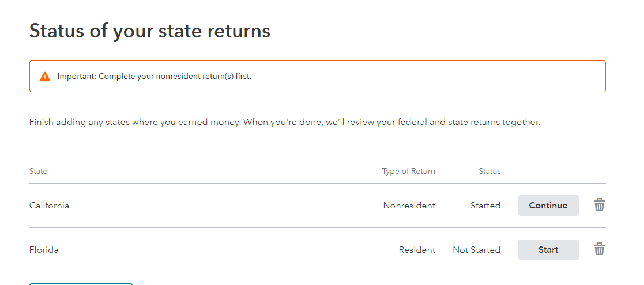Click the orange warning triangle icon
The width and height of the screenshot is (644, 285).
click(45, 76)
